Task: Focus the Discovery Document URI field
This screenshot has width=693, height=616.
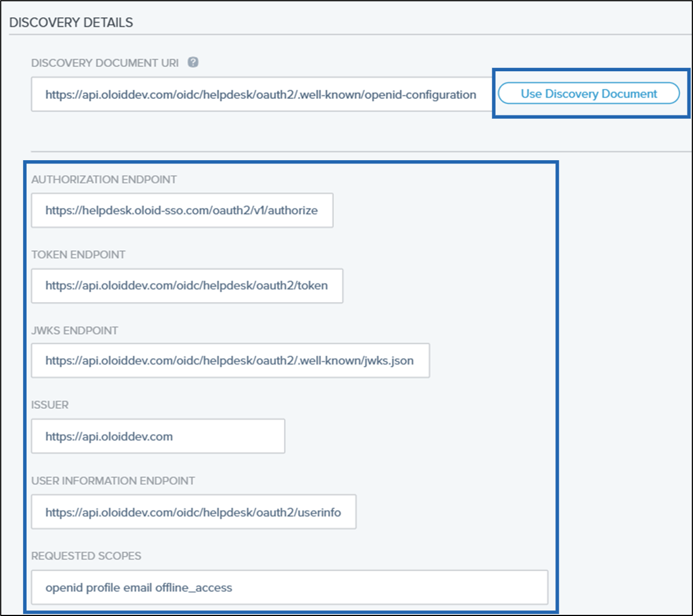Action: [262, 94]
